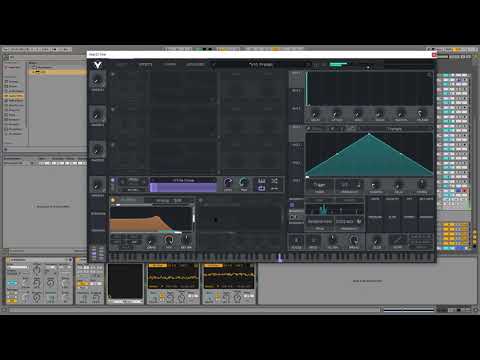Viewport: 480px width, 360px height.
Task: Click the Macro 2 knob
Action: 97,115
